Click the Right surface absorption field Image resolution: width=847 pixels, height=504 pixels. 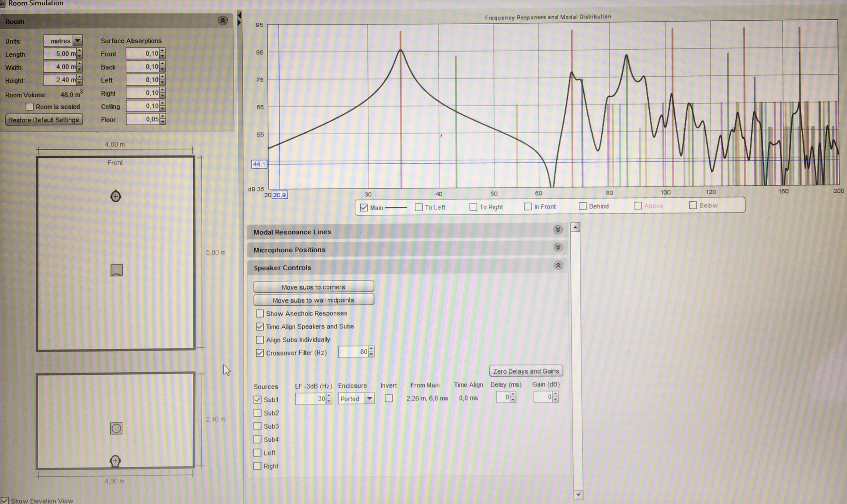(x=143, y=93)
